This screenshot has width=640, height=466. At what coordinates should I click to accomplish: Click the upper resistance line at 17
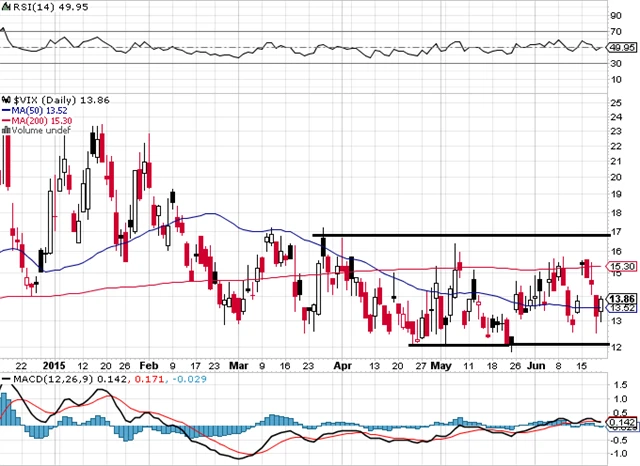459,235
